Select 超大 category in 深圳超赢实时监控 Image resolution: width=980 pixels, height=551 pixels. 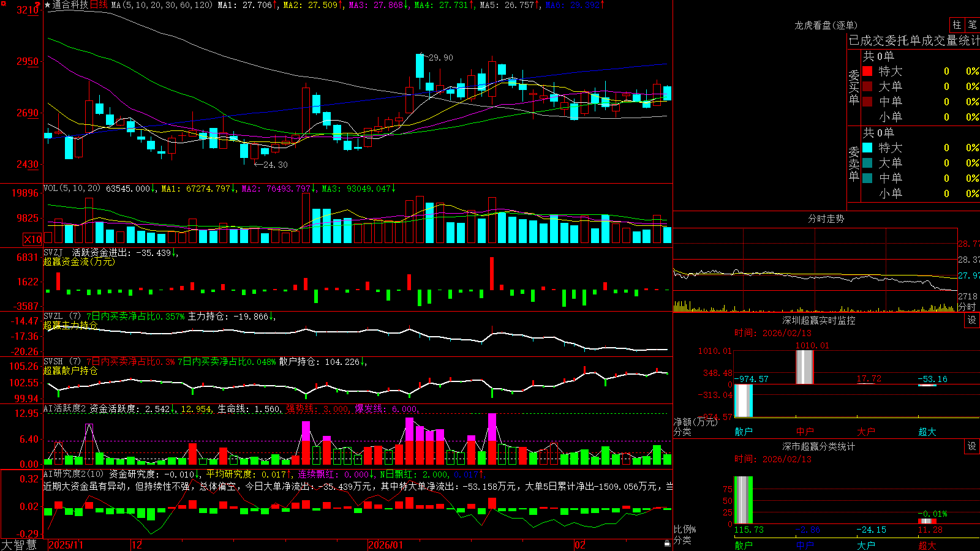(x=927, y=432)
